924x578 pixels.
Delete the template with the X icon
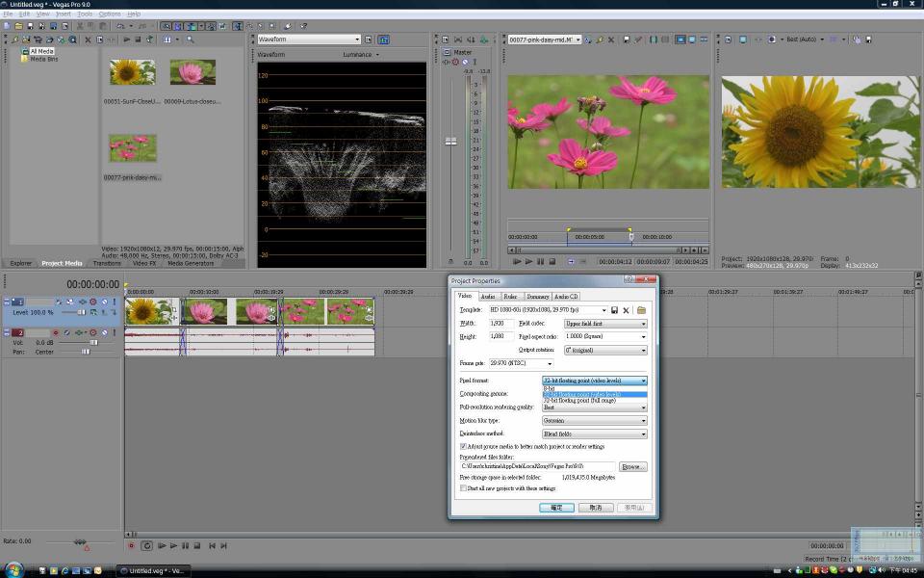click(x=626, y=310)
